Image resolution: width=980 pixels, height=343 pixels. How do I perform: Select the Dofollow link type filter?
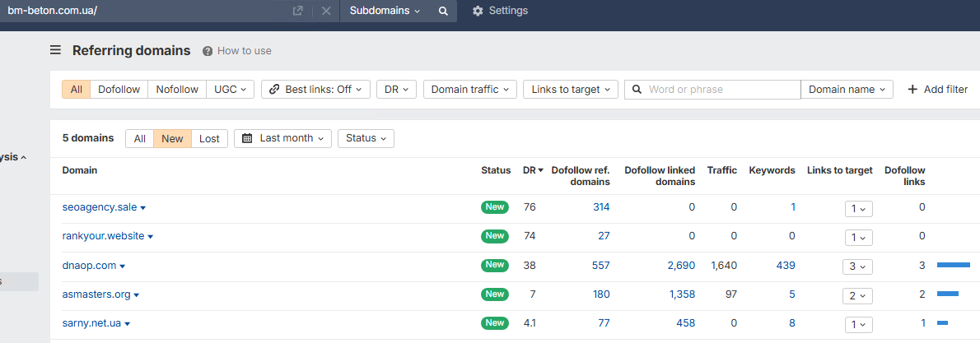coord(119,90)
